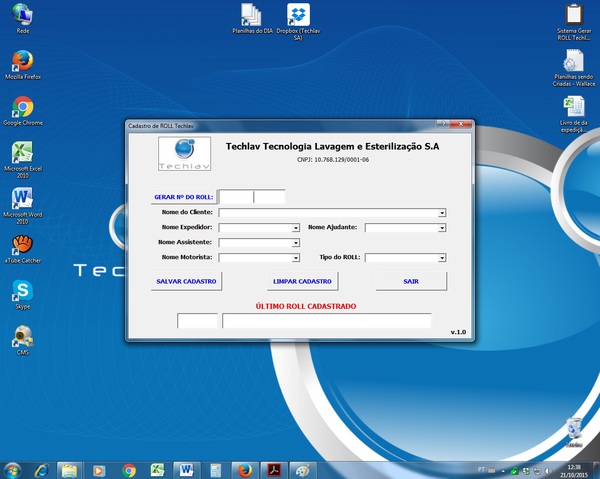Image resolution: width=600 pixels, height=479 pixels.
Task: Open the Windows Start menu
Action: 12,470
